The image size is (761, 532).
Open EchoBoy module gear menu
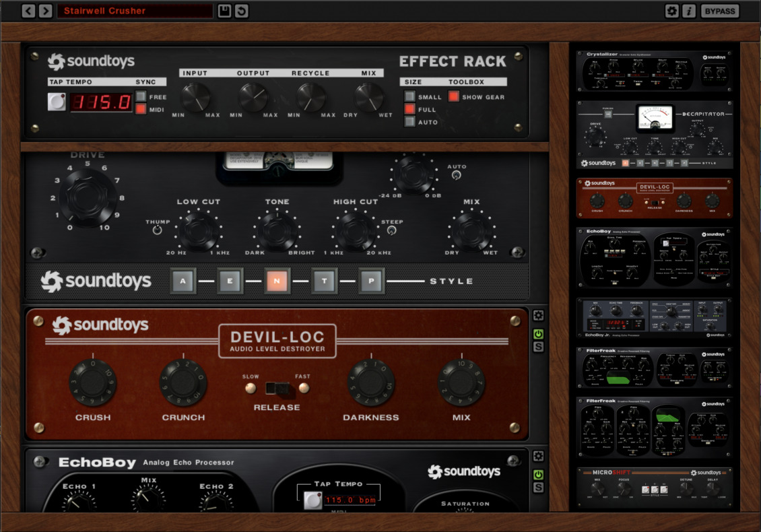click(538, 457)
